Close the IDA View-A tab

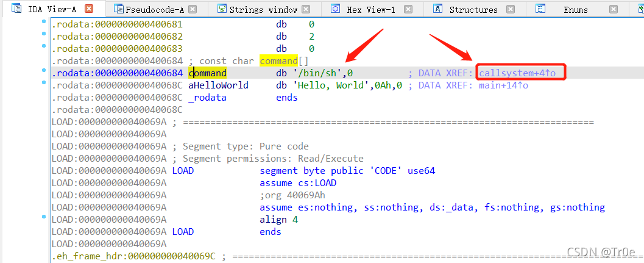(89, 9)
